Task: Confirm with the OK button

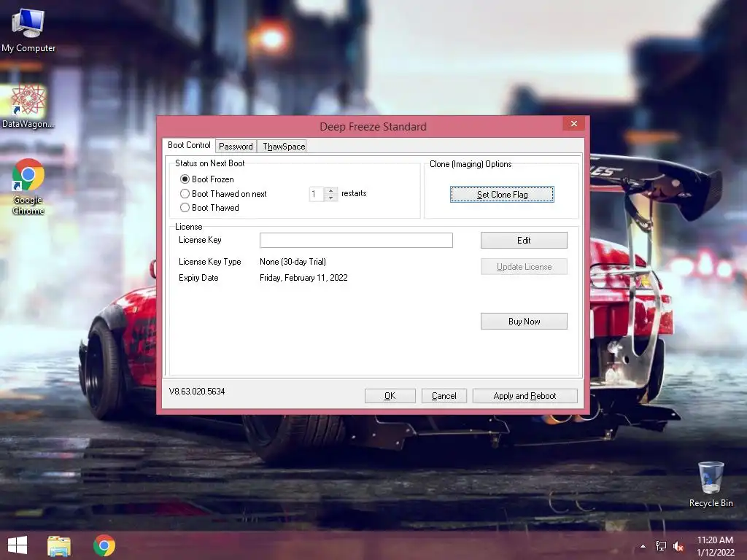Action: pos(390,396)
